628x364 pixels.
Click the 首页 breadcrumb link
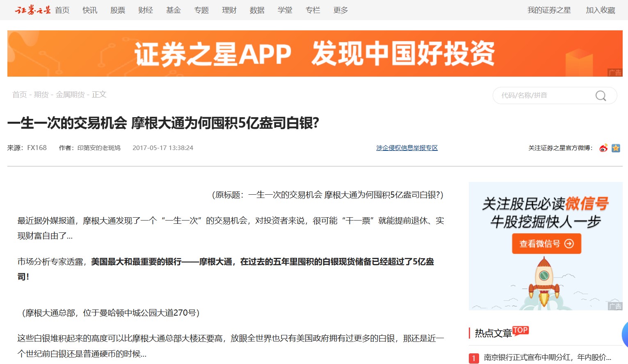pos(20,95)
